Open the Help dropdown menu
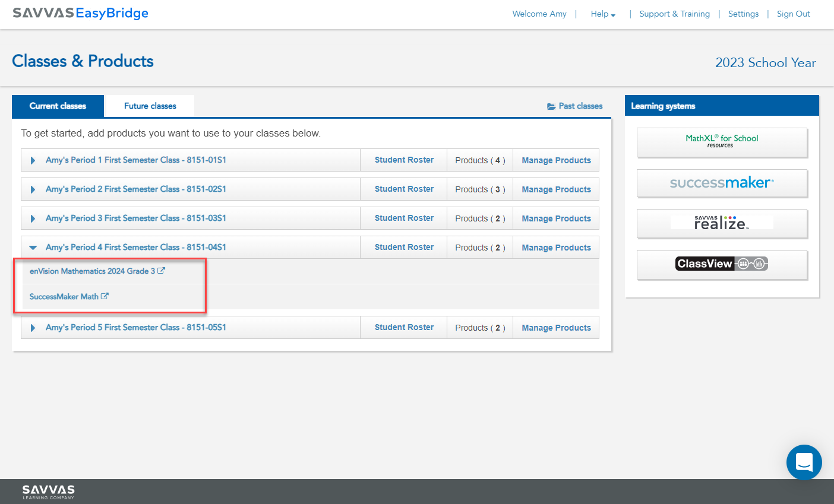The height and width of the screenshot is (504, 834). pos(602,14)
